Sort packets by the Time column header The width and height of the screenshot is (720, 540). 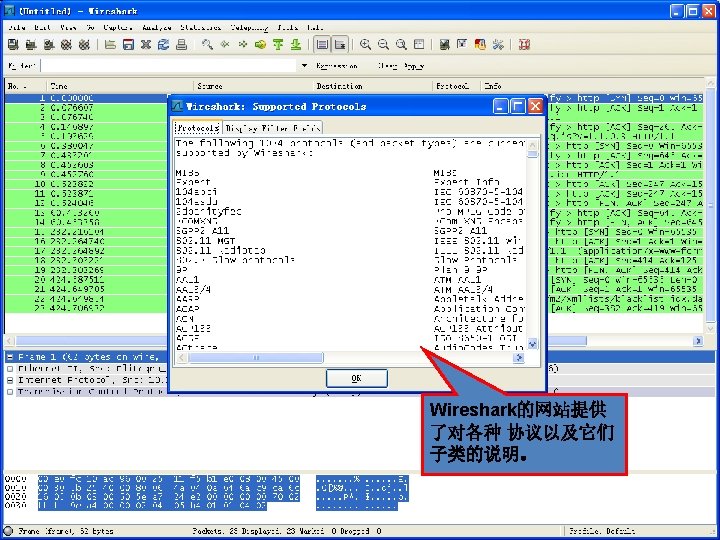120,86
